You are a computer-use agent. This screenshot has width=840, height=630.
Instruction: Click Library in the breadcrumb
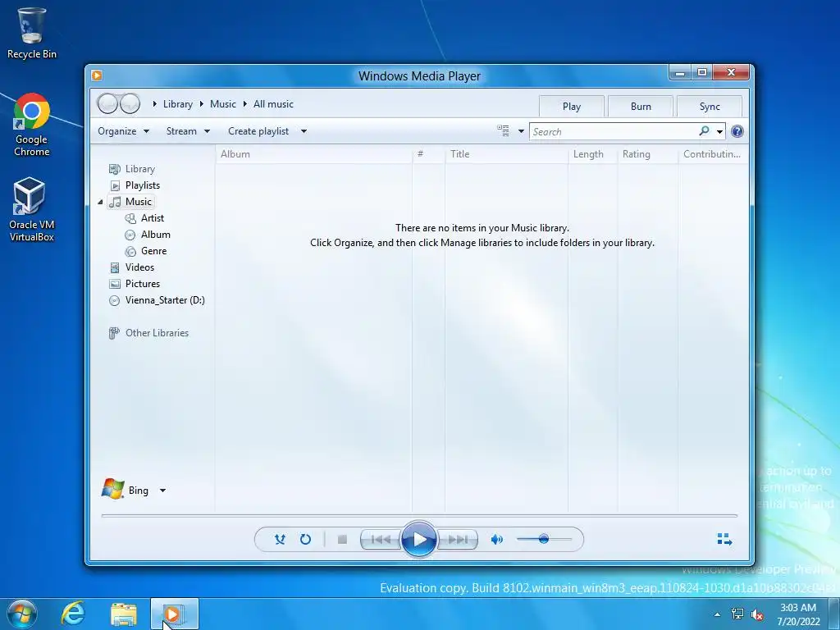click(178, 104)
